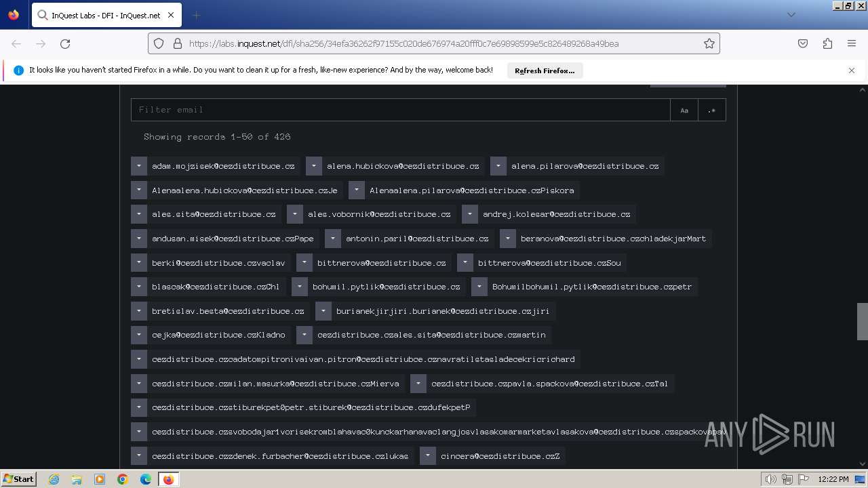Open dropdown for blascak@cezdistribuce.czChl
Image resolution: width=868 pixels, height=488 pixels.
point(139,287)
